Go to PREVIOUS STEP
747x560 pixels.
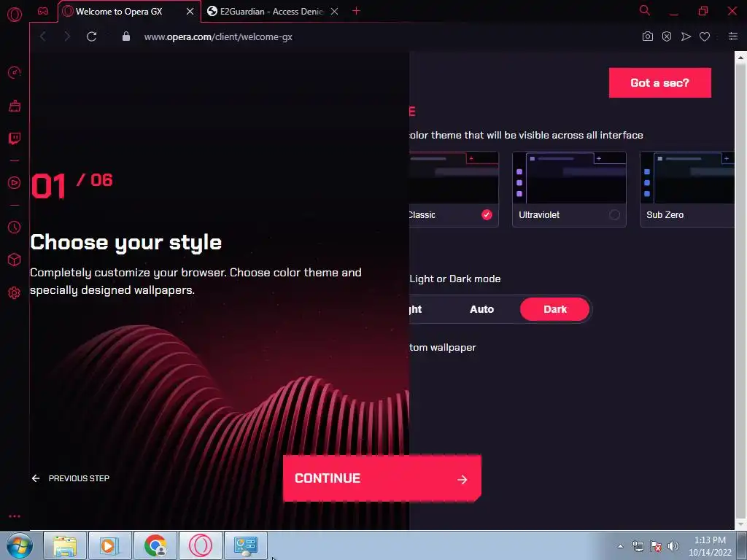71,478
